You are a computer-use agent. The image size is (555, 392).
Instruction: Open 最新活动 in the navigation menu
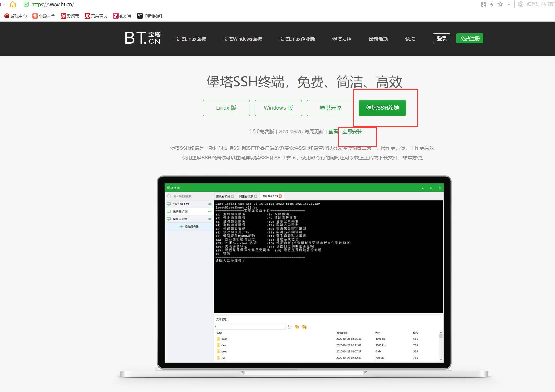point(378,39)
